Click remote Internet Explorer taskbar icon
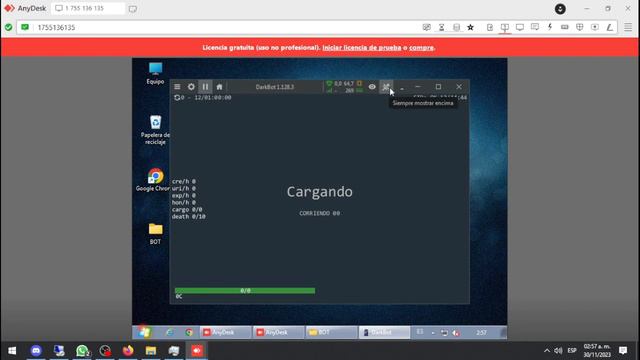Viewport: 640px width, 360px height. point(169,332)
